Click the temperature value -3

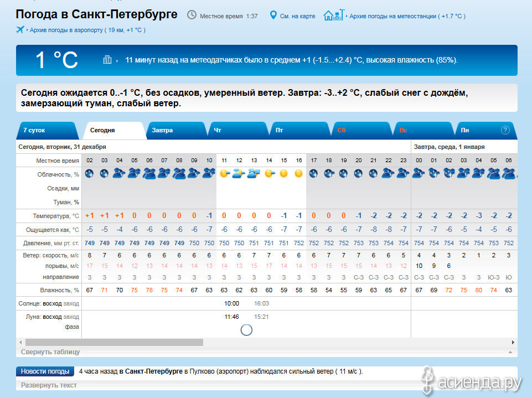tap(479, 216)
